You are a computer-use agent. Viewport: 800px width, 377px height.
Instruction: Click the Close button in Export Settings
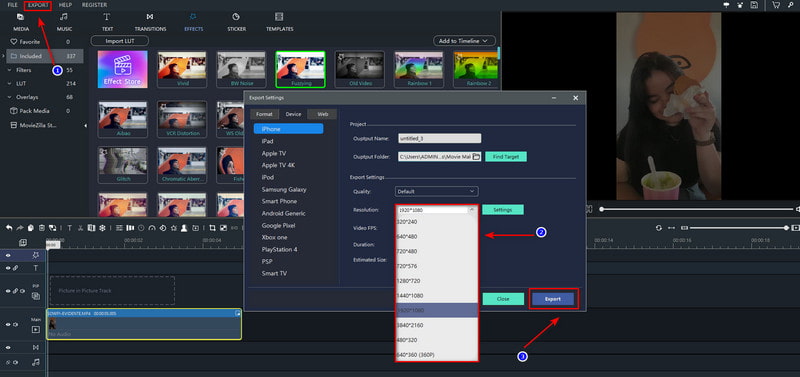[x=503, y=299]
